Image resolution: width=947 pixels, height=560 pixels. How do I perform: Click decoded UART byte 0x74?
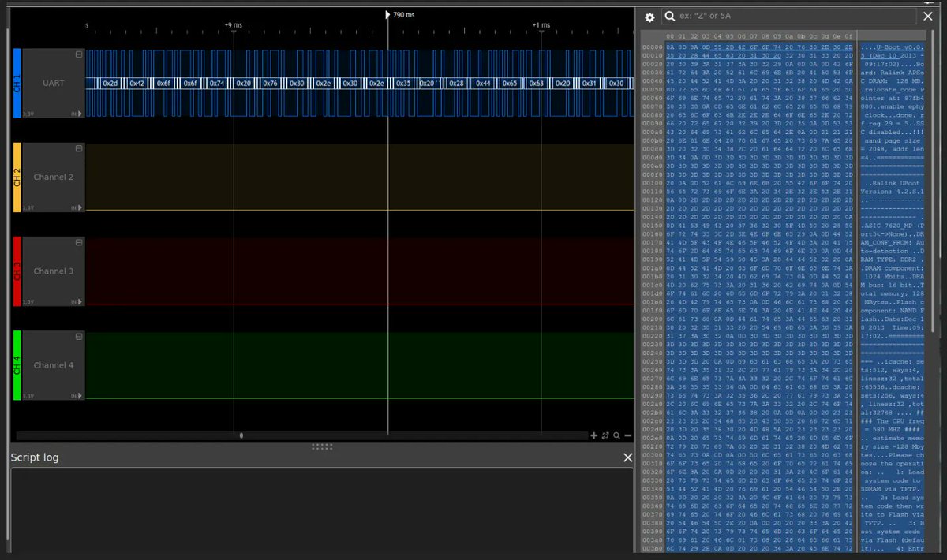217,83
